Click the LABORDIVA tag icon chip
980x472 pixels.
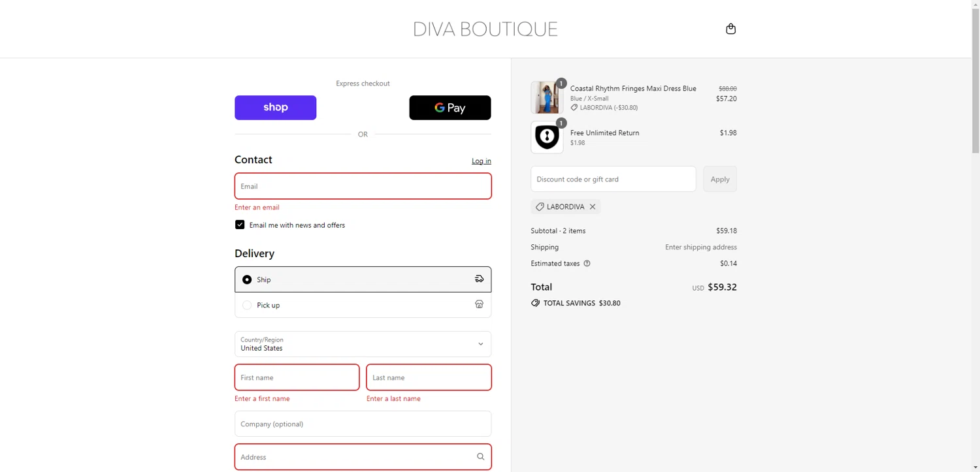(x=540, y=207)
